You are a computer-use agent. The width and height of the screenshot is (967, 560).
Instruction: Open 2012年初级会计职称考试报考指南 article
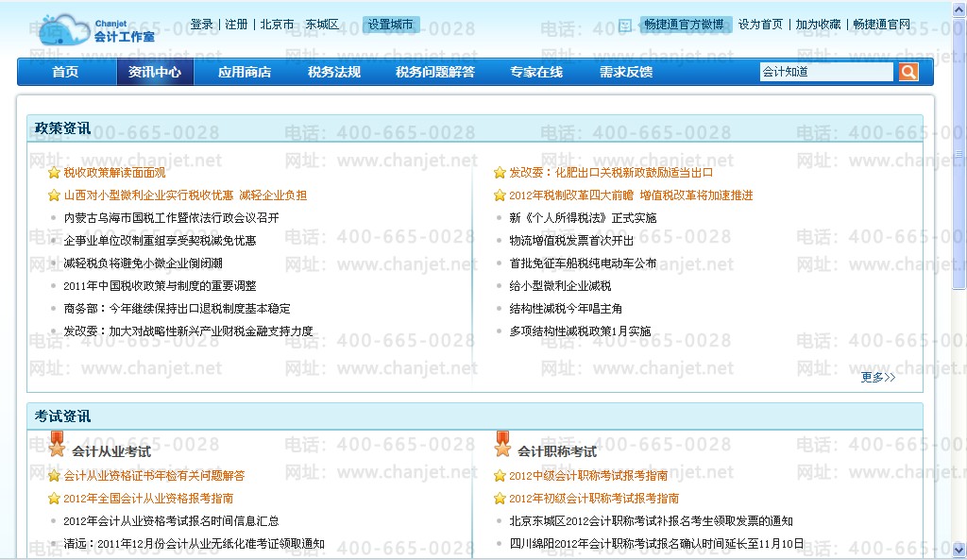pos(594,499)
